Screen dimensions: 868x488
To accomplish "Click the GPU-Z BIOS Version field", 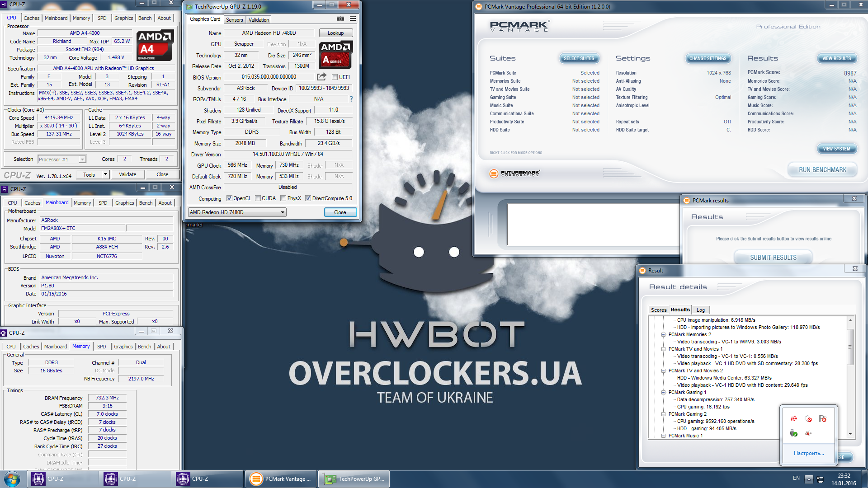I will click(x=269, y=77).
